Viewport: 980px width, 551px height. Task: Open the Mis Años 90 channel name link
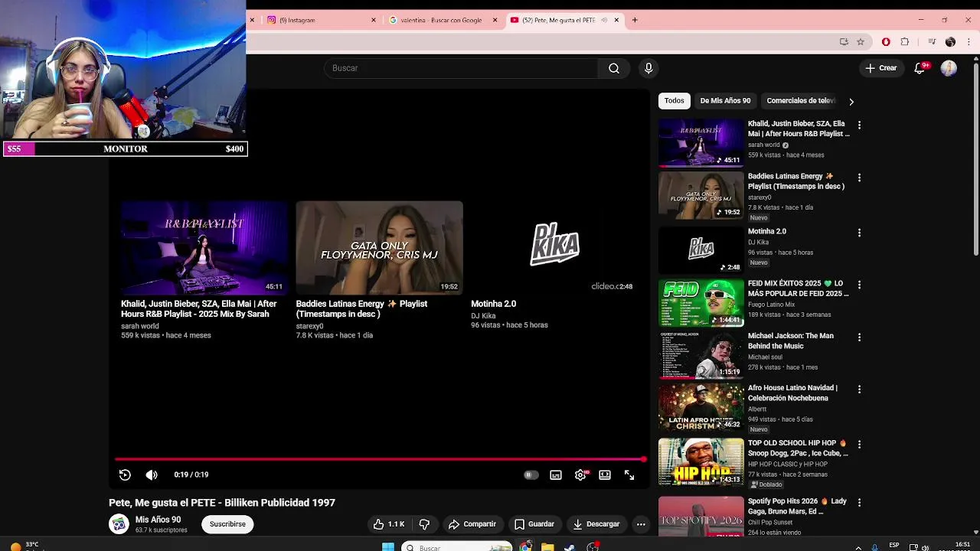(x=158, y=520)
